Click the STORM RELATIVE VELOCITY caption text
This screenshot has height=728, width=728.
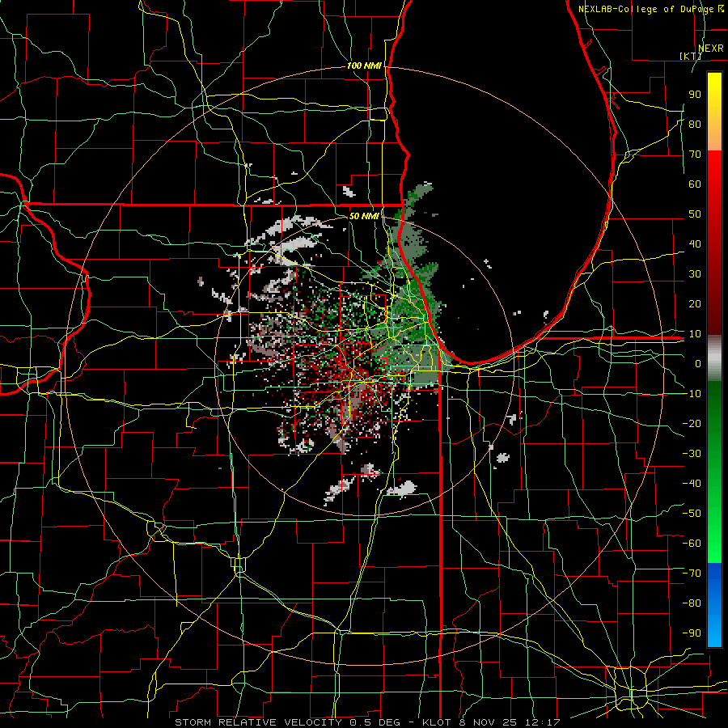point(258,722)
